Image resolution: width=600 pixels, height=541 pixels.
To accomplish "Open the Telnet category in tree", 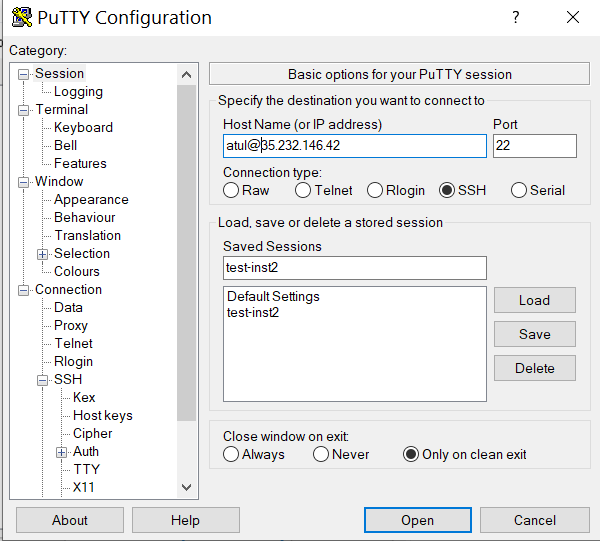I will (x=73, y=343).
